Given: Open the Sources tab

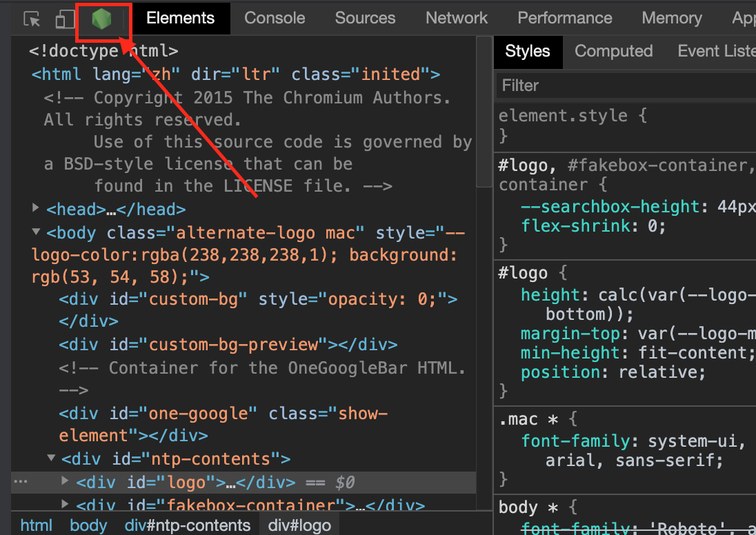Looking at the screenshot, I should pos(365,19).
